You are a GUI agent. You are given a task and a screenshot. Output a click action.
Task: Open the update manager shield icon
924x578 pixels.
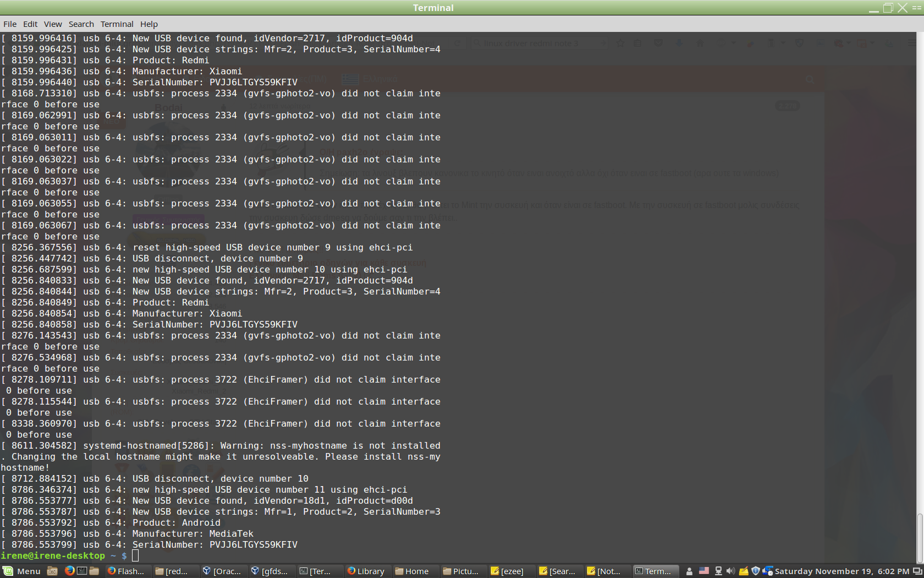coord(756,571)
